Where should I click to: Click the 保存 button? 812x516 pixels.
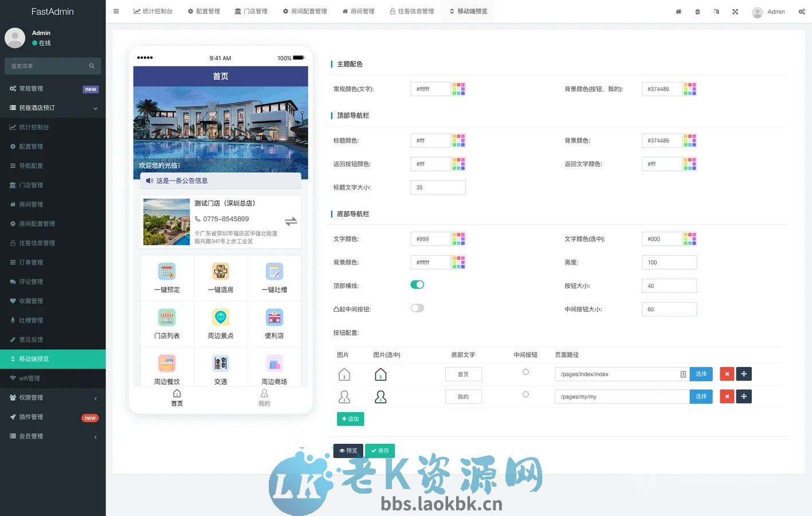click(380, 451)
